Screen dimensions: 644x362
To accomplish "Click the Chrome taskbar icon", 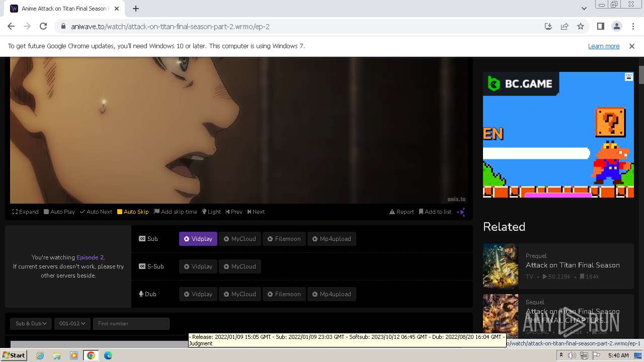I will click(91, 355).
